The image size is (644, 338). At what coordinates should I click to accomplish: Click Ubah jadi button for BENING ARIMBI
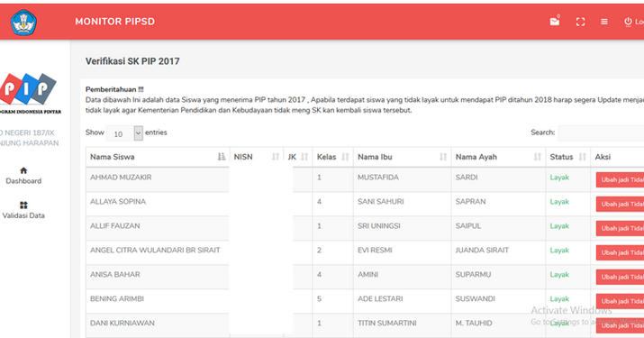coord(620,301)
